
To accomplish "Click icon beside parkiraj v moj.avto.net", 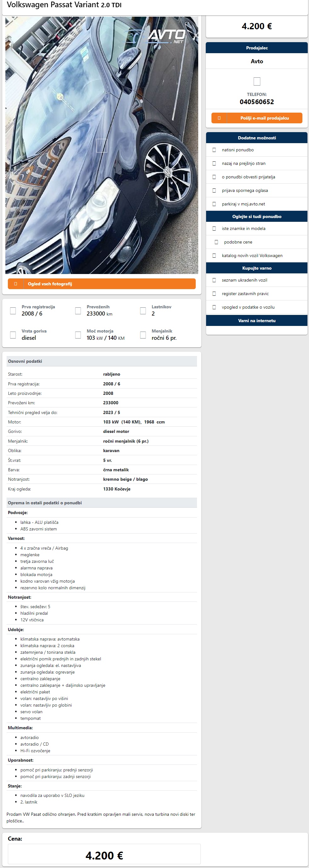I will click(214, 204).
